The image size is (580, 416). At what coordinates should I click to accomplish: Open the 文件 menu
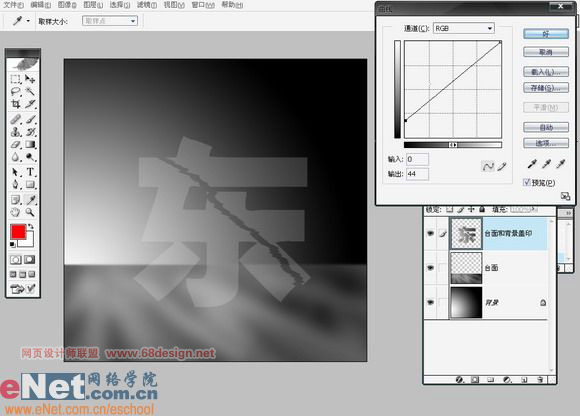[x=13, y=5]
